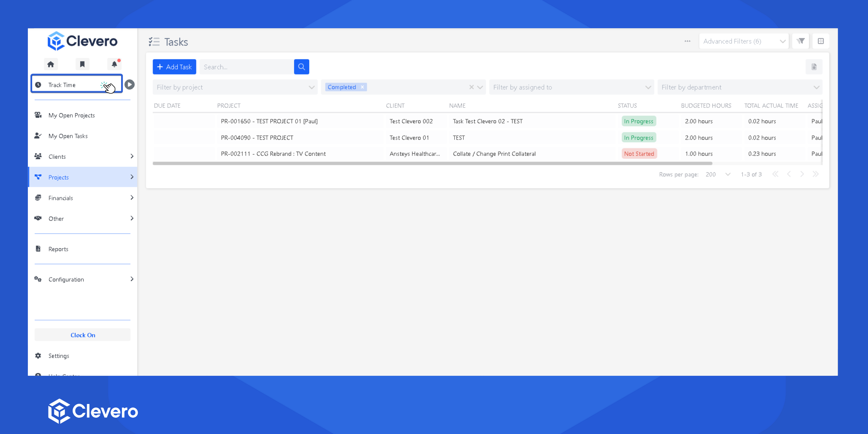868x434 pixels.
Task: Open the notifications bell
Action: pyautogui.click(x=114, y=64)
